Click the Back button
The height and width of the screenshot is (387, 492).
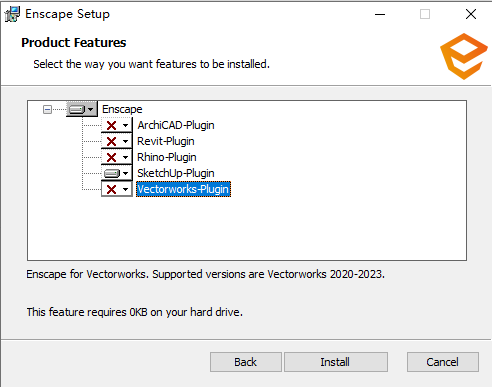pos(246,362)
